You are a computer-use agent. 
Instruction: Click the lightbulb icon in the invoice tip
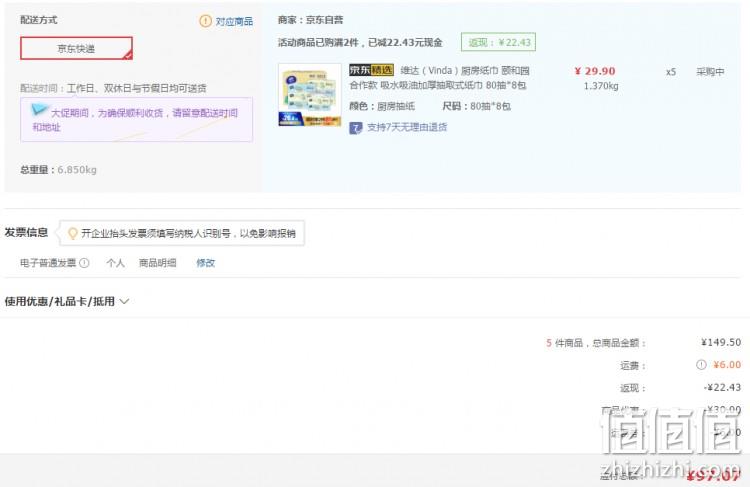72,233
